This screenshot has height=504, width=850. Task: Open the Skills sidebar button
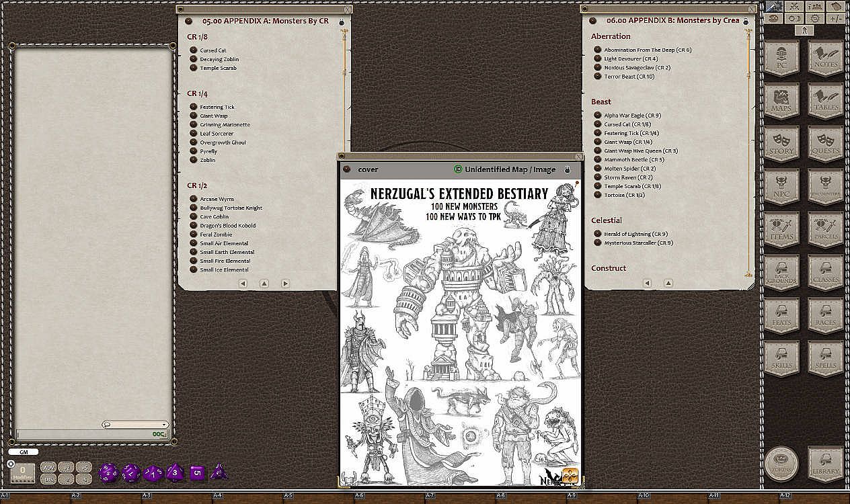coord(781,360)
